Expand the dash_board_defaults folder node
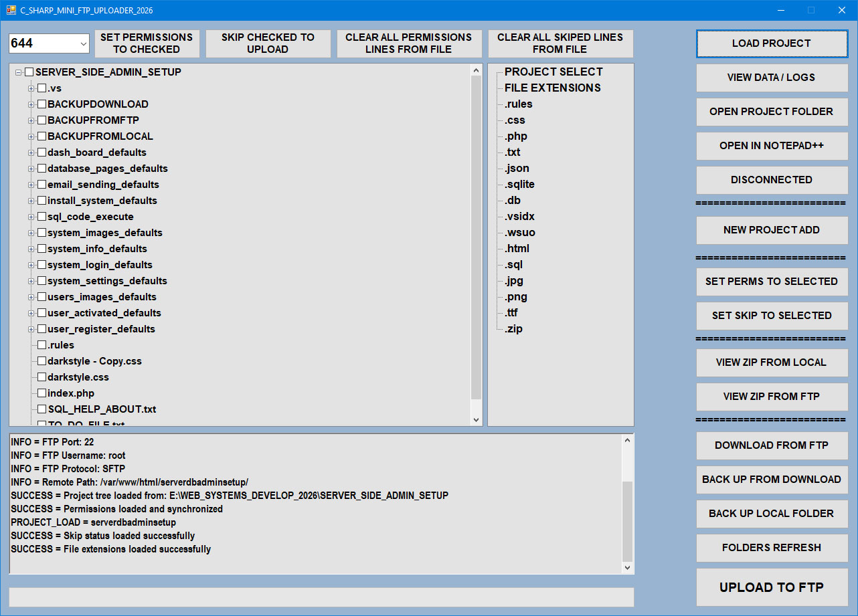 click(x=31, y=152)
